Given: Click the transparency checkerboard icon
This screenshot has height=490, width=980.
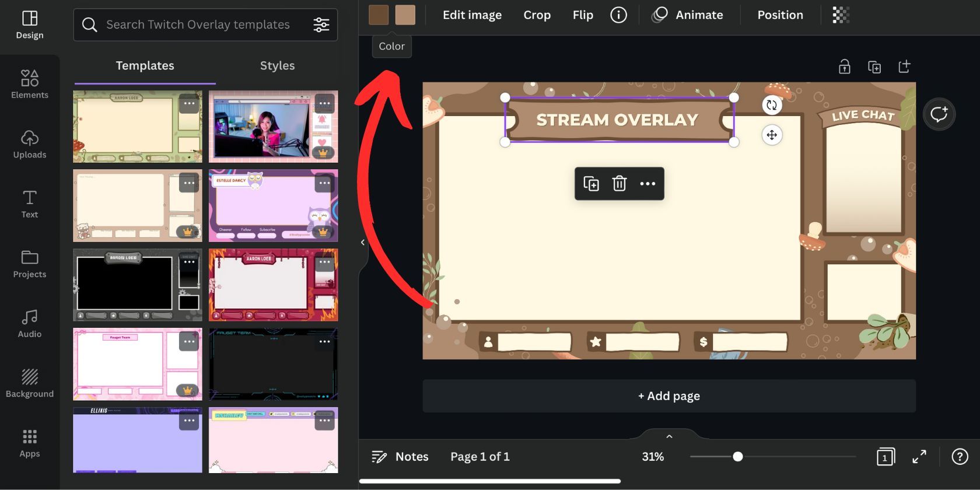Looking at the screenshot, I should pos(841,15).
